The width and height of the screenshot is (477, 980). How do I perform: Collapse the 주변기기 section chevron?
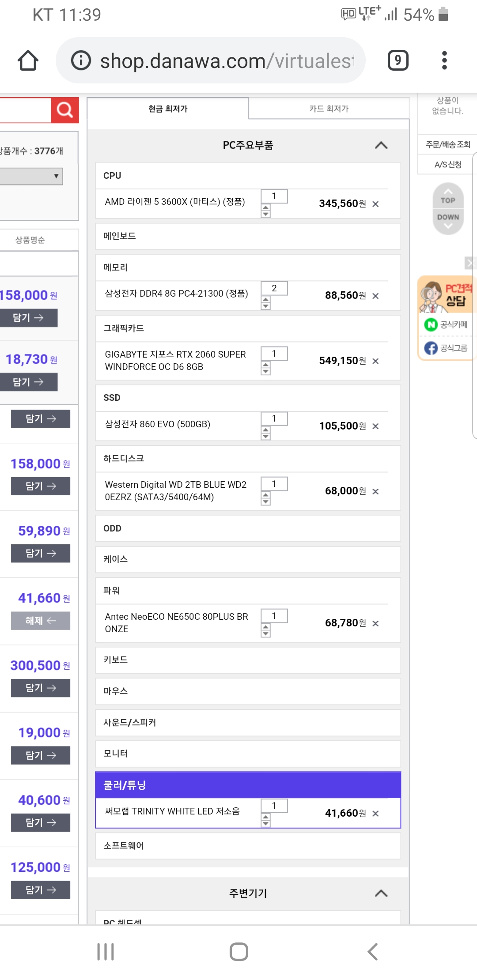click(x=381, y=893)
